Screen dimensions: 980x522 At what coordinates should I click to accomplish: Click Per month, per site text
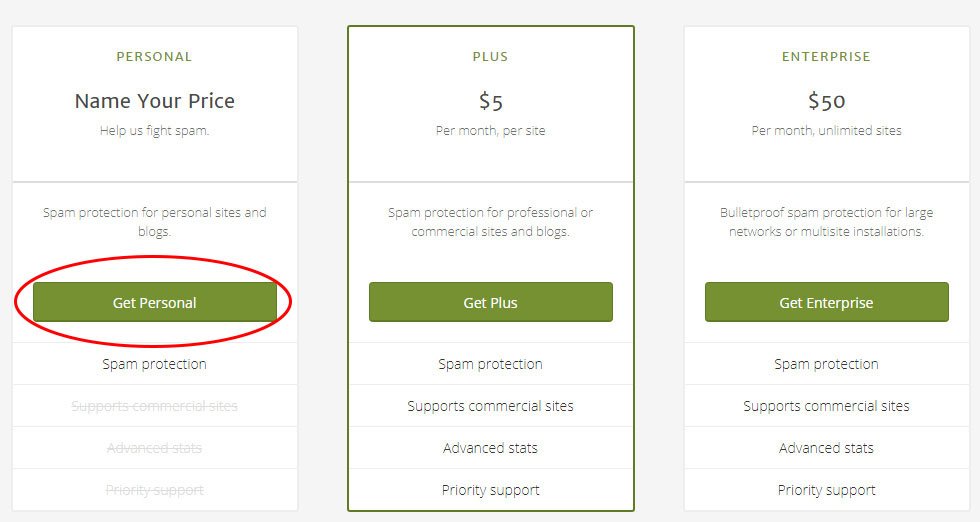click(x=491, y=131)
